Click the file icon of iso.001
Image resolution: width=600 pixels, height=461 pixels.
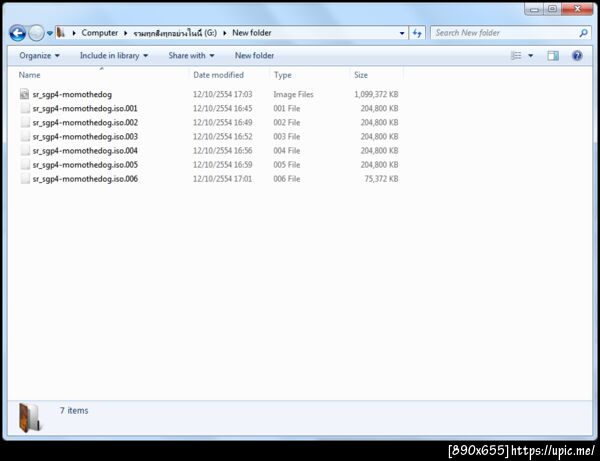pos(25,108)
